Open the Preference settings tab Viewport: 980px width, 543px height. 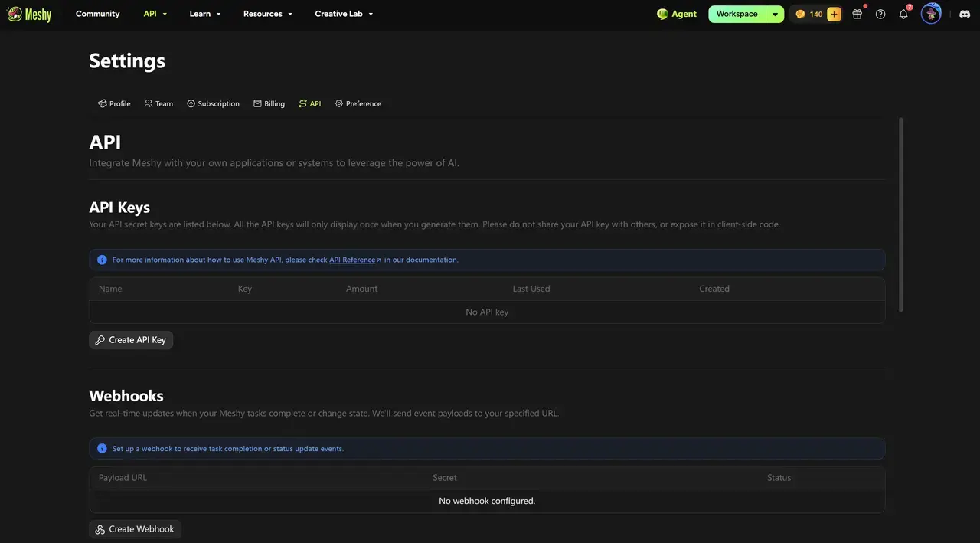358,103
